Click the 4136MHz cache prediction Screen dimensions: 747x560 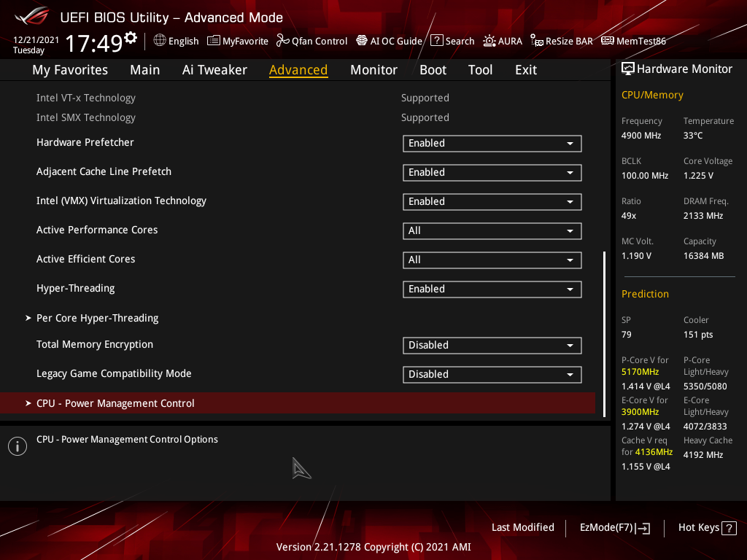coord(654,452)
